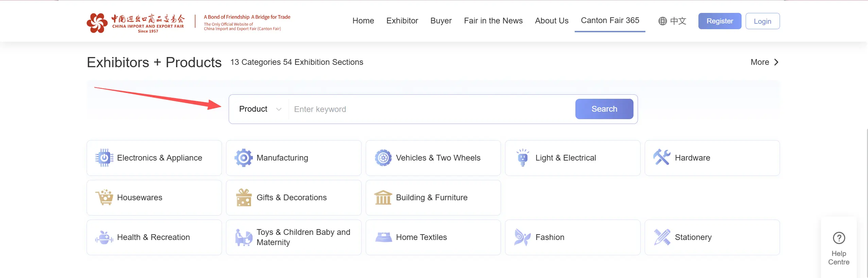Click the Fashion butterfly icon
This screenshot has width=868, height=278.
click(x=523, y=237)
